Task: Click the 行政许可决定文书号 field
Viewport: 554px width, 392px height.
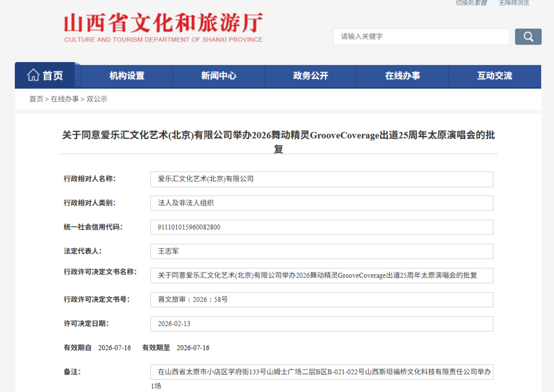Action: point(321,299)
